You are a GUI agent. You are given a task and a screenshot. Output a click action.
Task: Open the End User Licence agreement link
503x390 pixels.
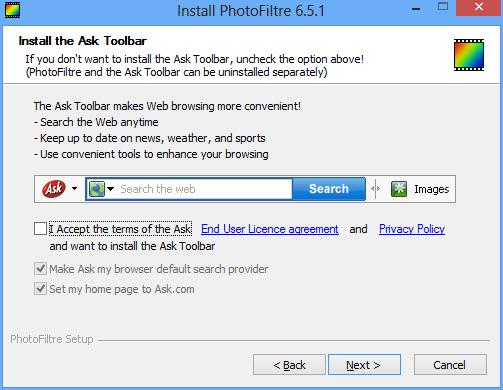[x=270, y=229]
